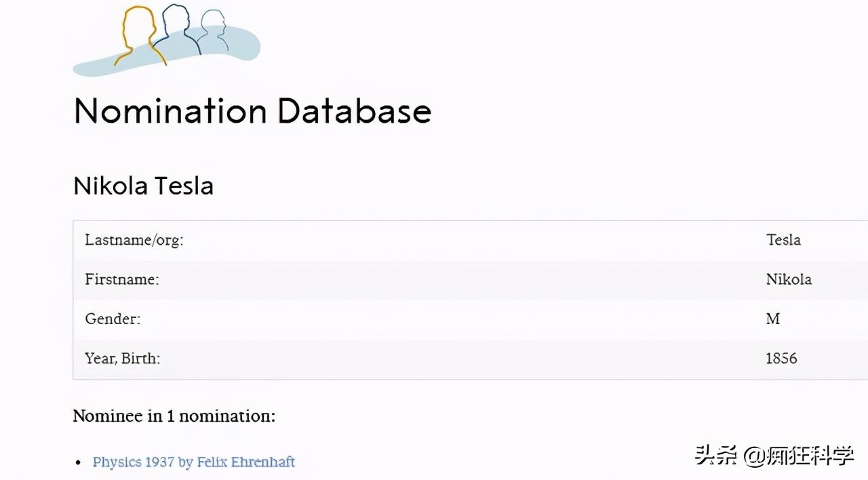Click the Firstname field label
868x480 pixels.
(x=121, y=279)
